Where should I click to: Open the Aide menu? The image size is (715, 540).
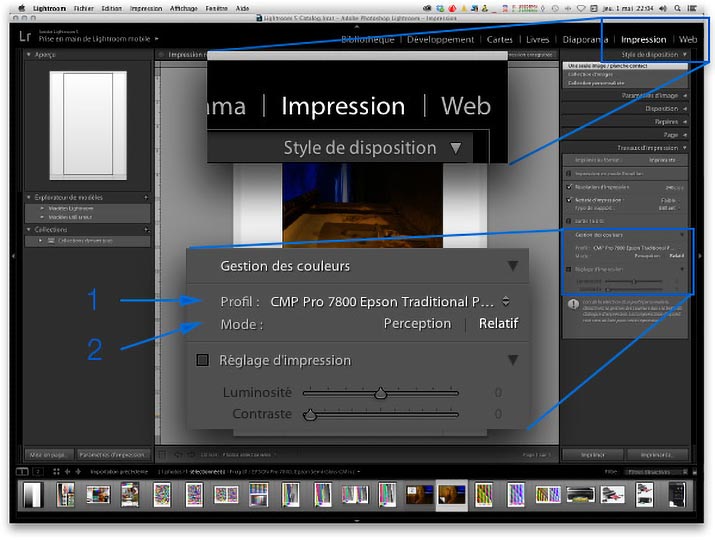point(243,8)
